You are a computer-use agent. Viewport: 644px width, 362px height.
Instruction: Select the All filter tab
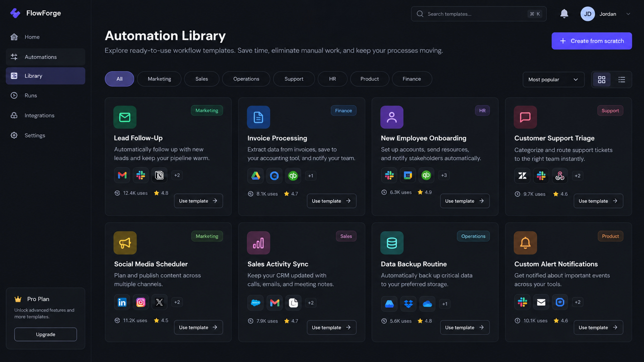click(x=119, y=79)
